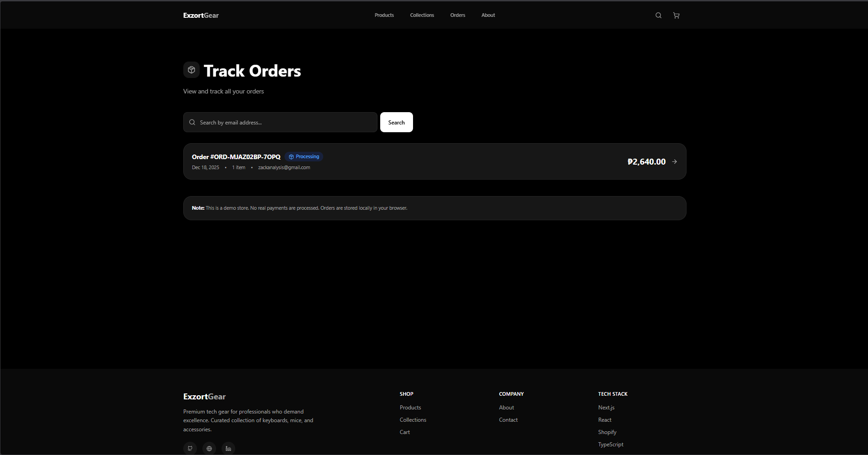Click the package icon beside Track Orders
Viewport: 868px width, 455px height.
pyautogui.click(x=191, y=70)
